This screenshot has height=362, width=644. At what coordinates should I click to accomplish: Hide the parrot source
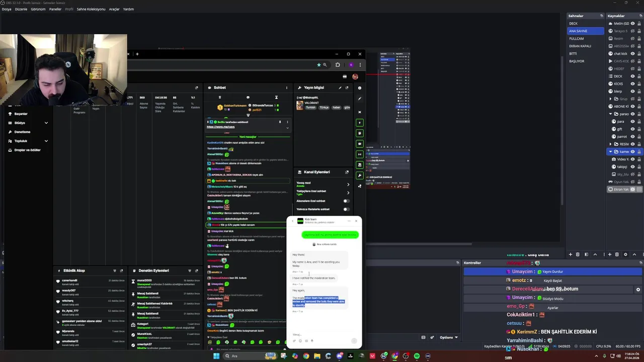pyautogui.click(x=633, y=137)
